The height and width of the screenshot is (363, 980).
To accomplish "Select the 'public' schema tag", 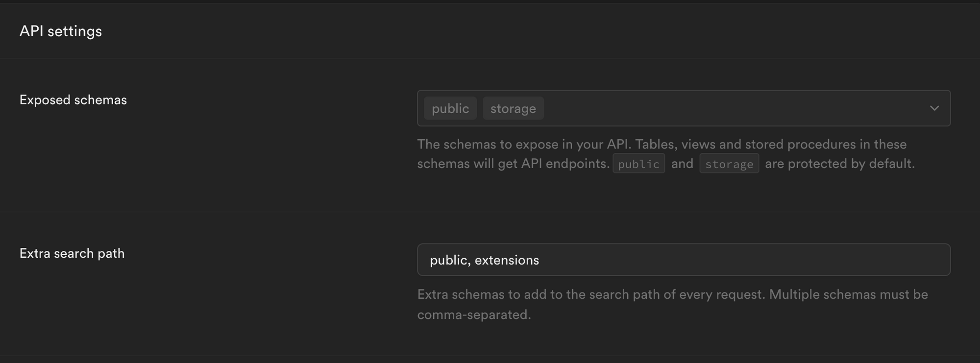I will [450, 108].
